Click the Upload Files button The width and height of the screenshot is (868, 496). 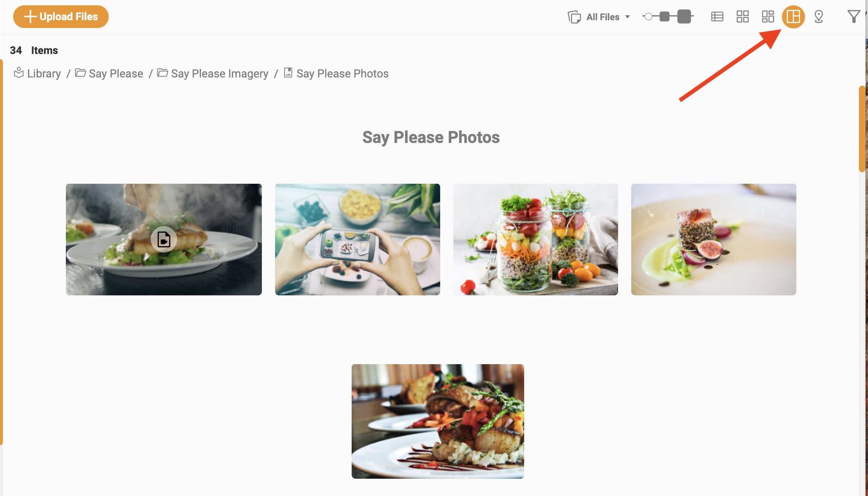(61, 16)
